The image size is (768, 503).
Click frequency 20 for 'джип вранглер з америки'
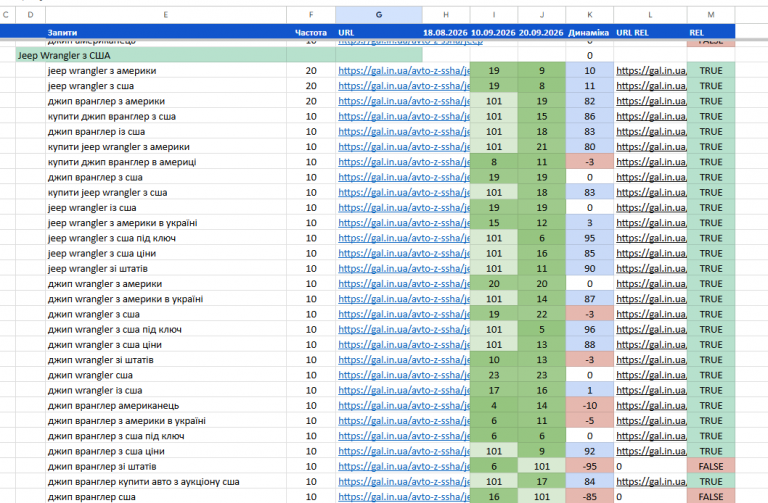pos(311,101)
